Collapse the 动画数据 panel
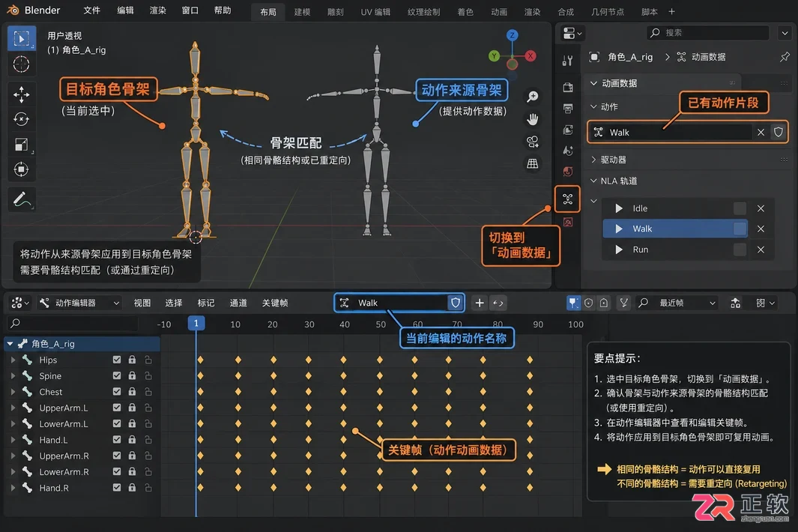The height and width of the screenshot is (532, 798). coord(593,83)
